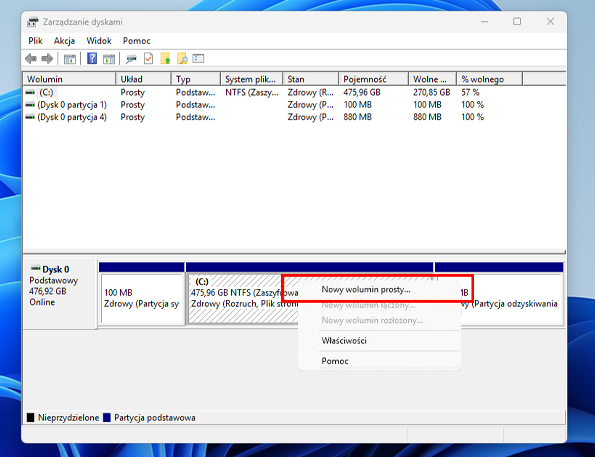Click the folder with magnifier icon
This screenshot has width=595, height=457.
click(182, 58)
